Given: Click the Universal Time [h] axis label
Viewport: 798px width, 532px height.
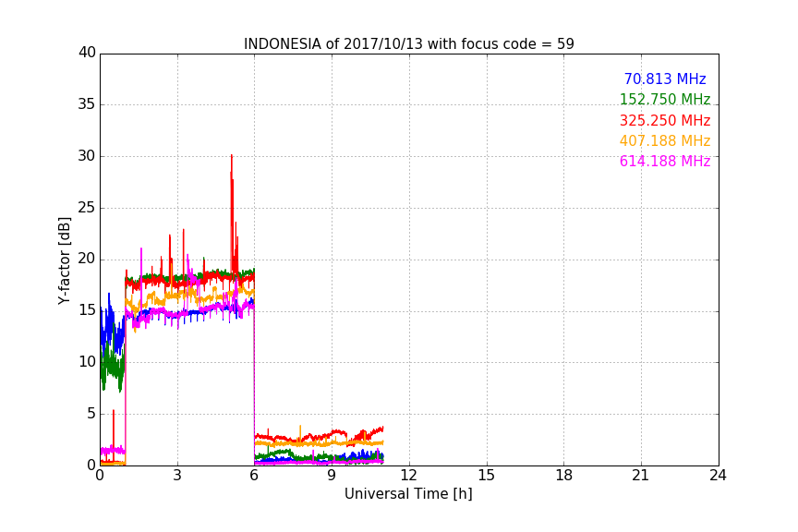Looking at the screenshot, I should (408, 493).
